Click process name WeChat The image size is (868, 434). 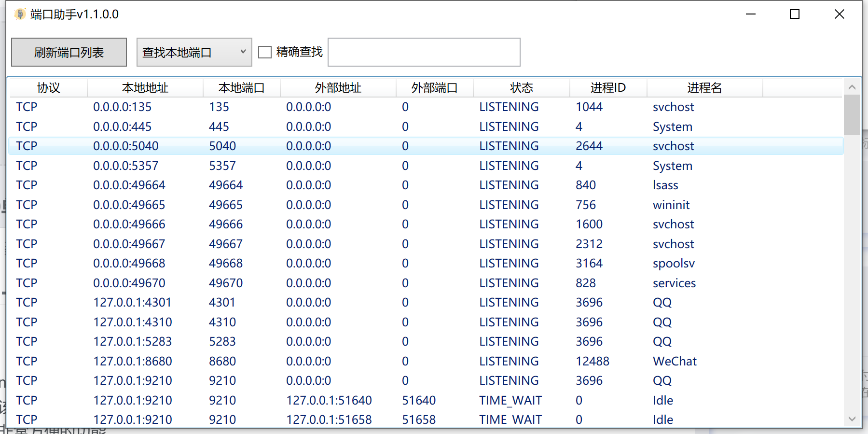click(675, 361)
